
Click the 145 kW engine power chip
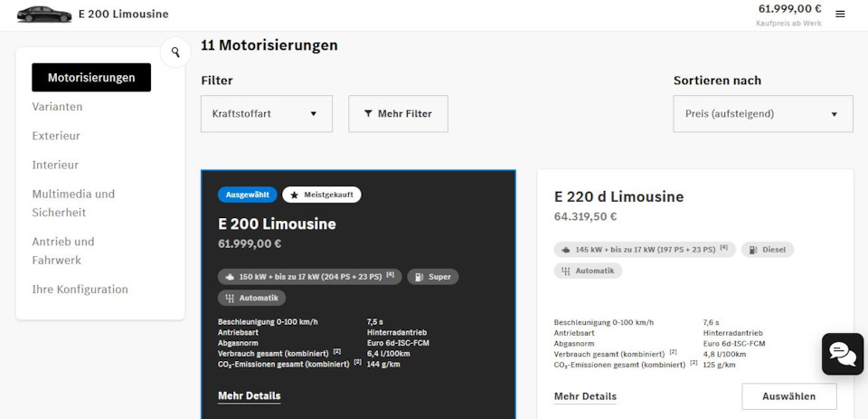point(645,250)
